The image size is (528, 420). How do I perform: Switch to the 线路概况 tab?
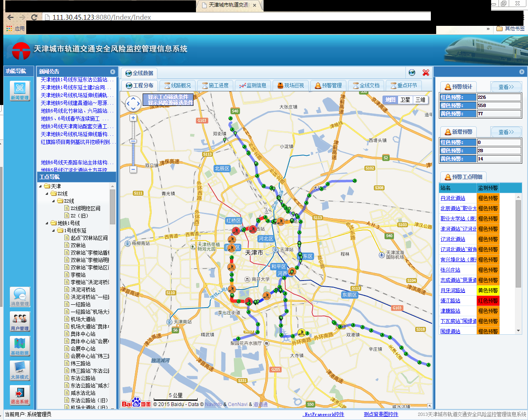point(178,85)
